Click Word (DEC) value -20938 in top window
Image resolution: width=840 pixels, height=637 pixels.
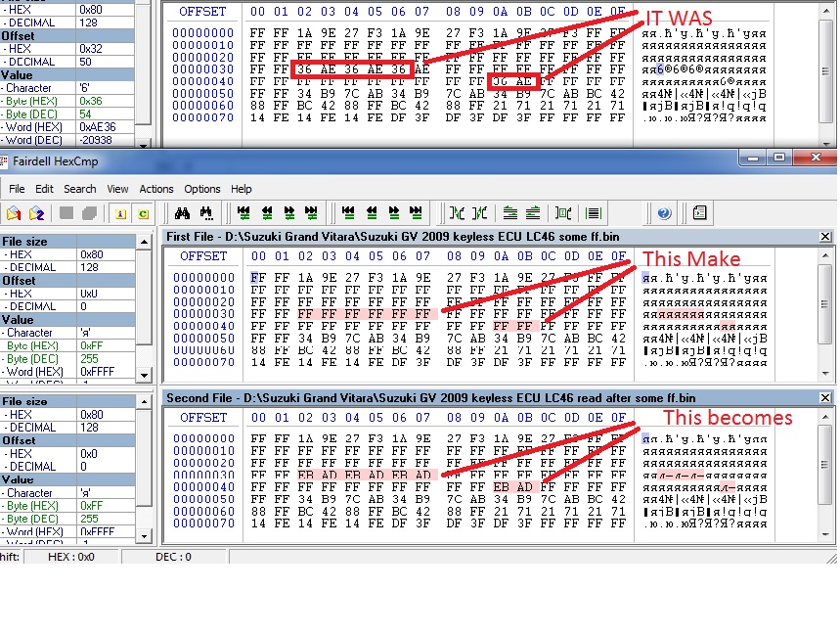tap(96, 140)
